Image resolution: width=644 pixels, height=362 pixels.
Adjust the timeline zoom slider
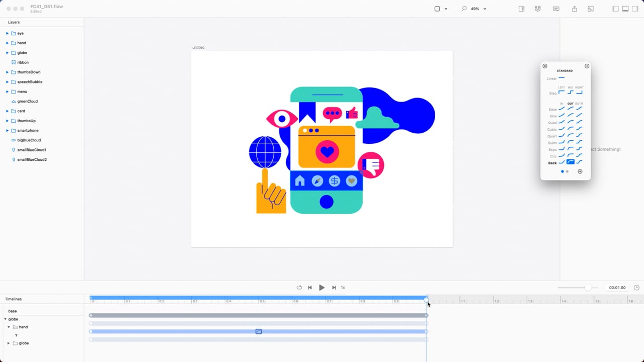tap(588, 288)
